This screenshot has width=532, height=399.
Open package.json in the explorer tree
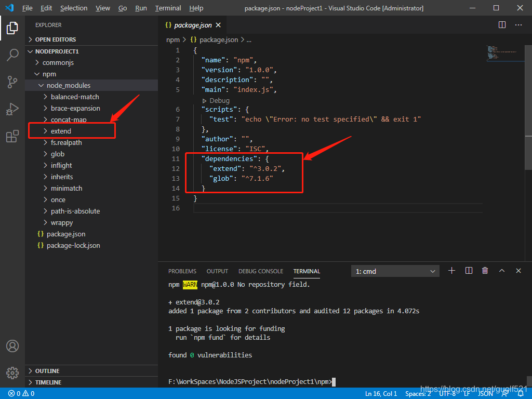coord(91,234)
